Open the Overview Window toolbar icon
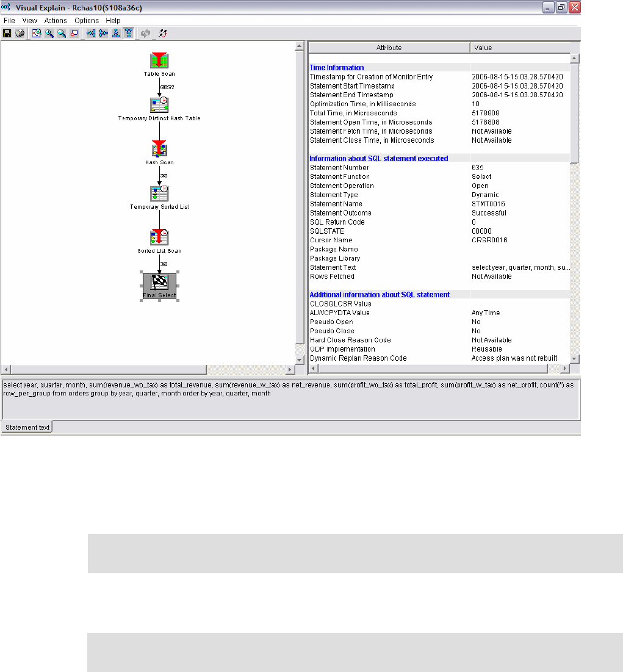The width and height of the screenshot is (623, 672). point(73,33)
